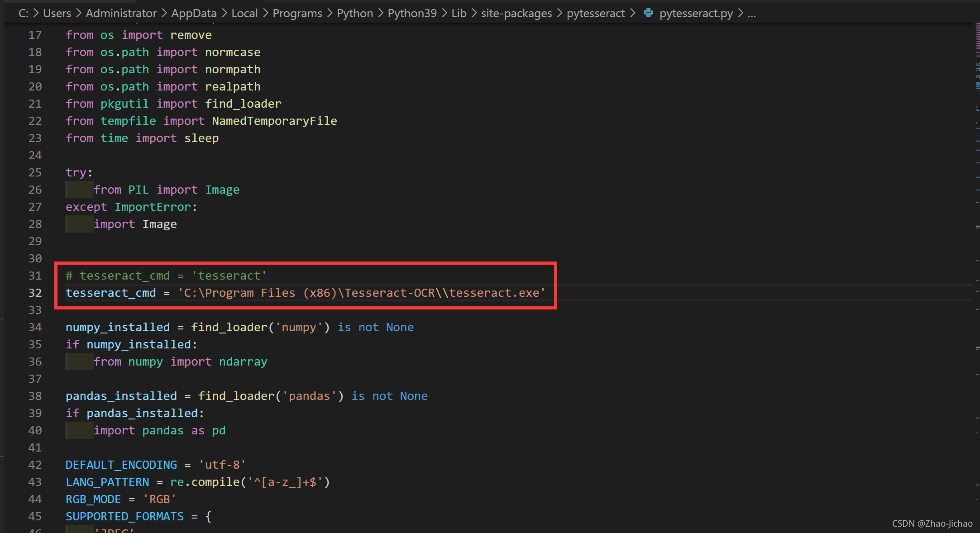980x533 pixels.
Task: Click the commented tesseract_cmd line 31
Action: click(166, 276)
